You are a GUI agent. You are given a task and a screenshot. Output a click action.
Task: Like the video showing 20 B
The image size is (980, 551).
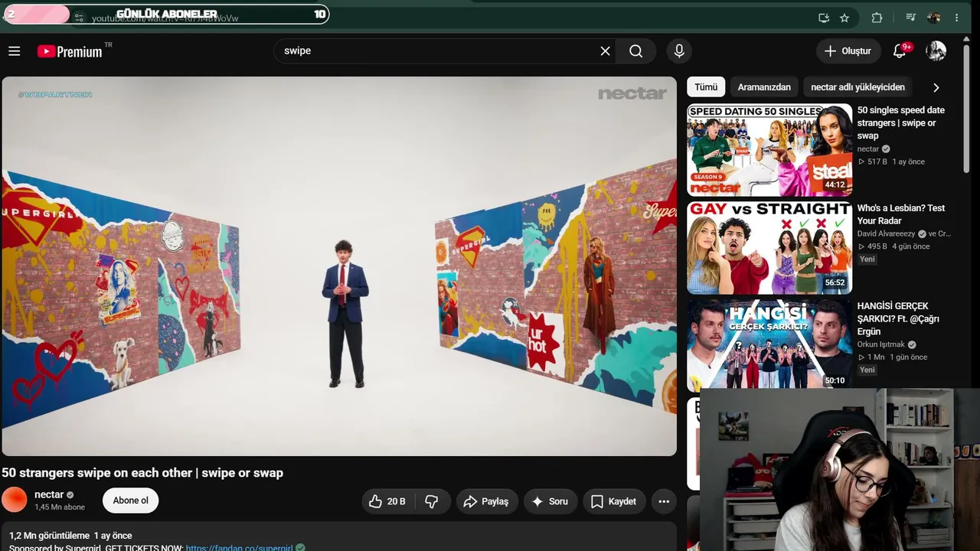(387, 501)
